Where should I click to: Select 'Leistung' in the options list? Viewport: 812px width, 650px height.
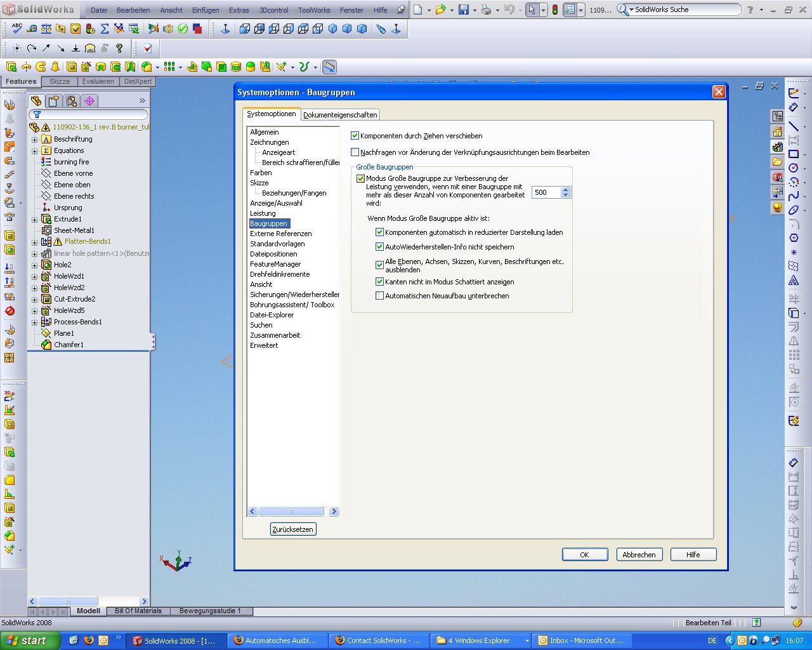click(263, 213)
